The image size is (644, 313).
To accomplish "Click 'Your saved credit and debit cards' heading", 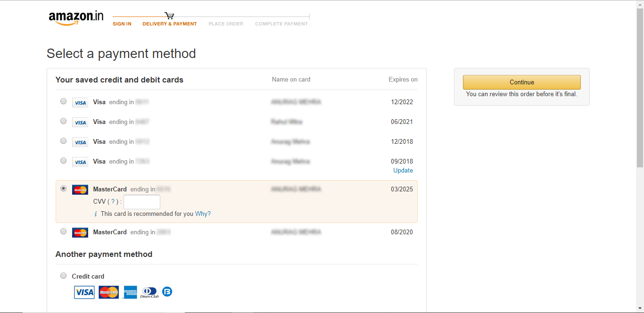I will coord(119,80).
